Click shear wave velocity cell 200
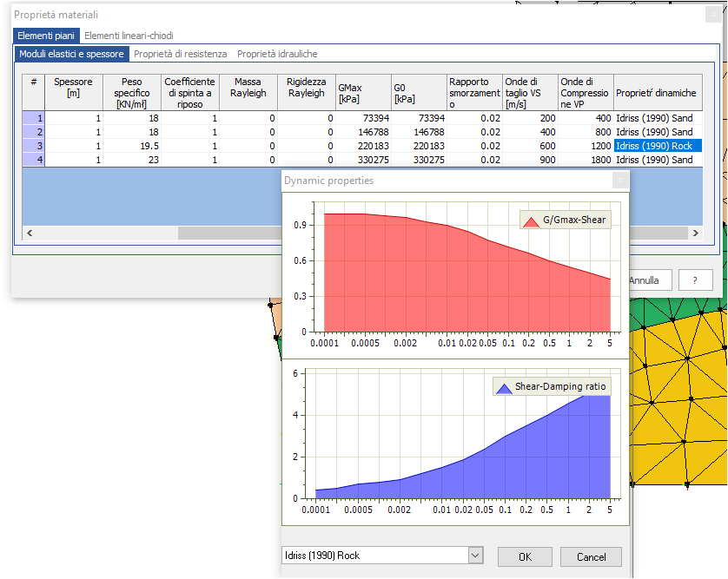This screenshot has width=728, height=579. (x=530, y=118)
